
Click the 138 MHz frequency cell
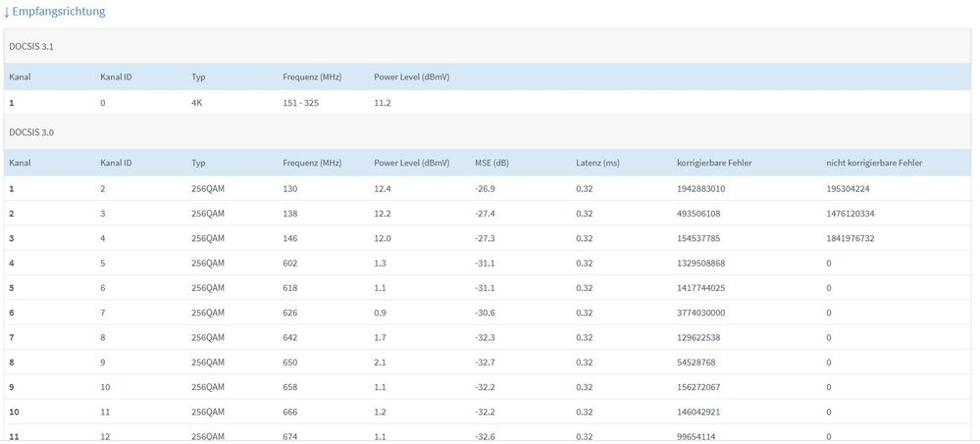pos(290,214)
